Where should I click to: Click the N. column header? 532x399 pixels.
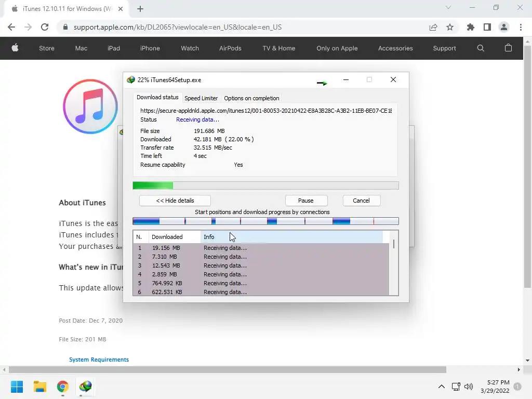(x=140, y=237)
